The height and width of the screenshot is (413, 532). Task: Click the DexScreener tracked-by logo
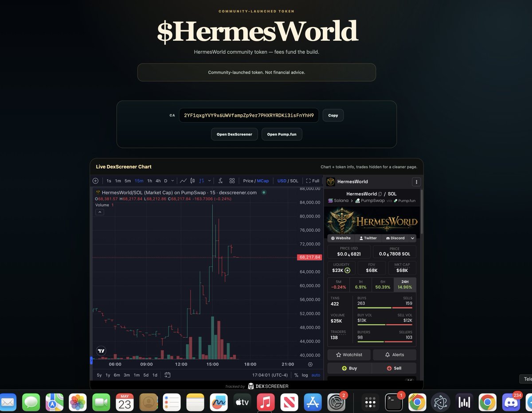coord(268,386)
